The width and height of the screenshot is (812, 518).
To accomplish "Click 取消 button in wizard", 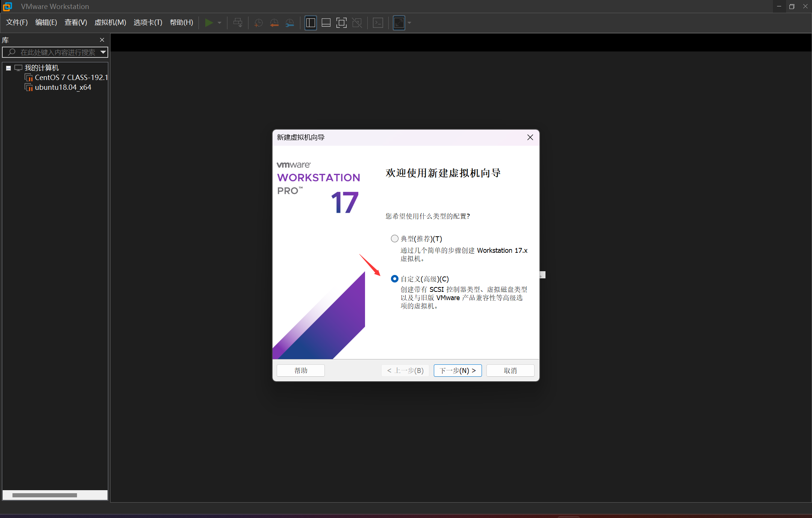I will [510, 370].
